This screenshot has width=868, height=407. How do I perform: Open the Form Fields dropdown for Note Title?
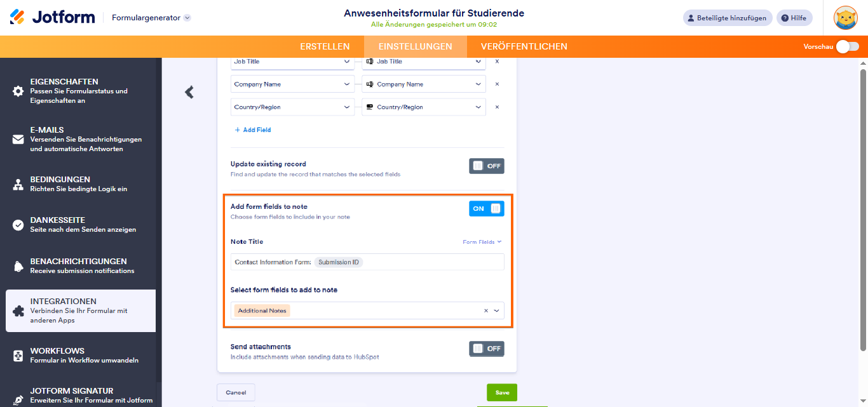482,242
